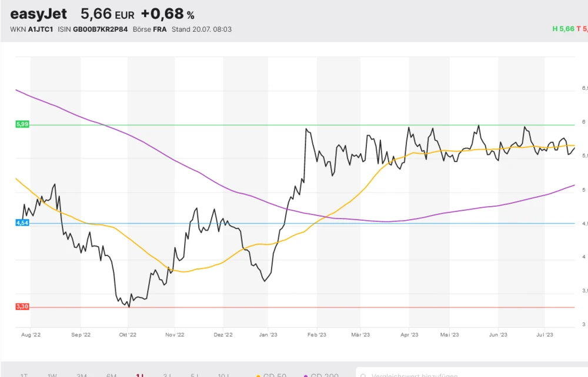
Task: Select the 1J one-year time range
Action: point(140,375)
